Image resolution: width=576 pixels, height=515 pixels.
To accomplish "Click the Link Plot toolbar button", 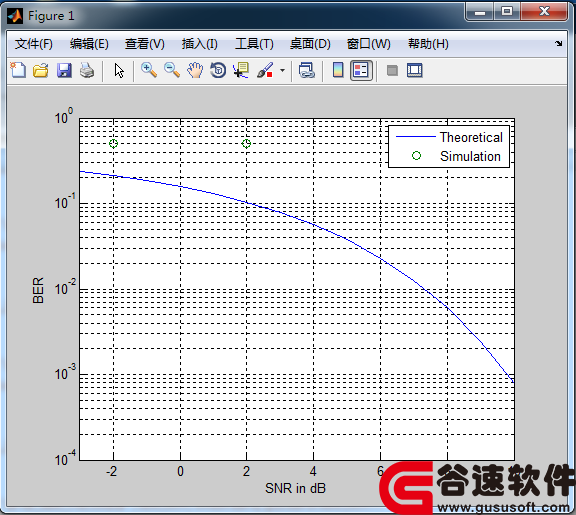I will coord(306,70).
